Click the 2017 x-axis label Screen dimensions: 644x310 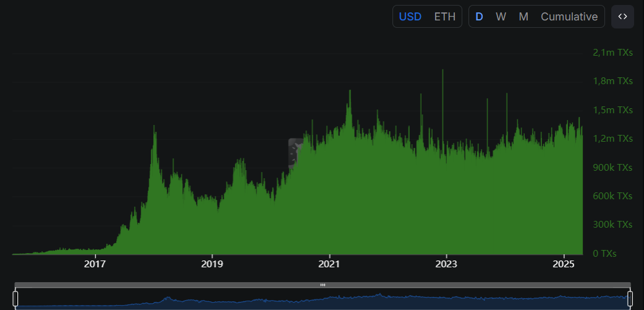[95, 264]
